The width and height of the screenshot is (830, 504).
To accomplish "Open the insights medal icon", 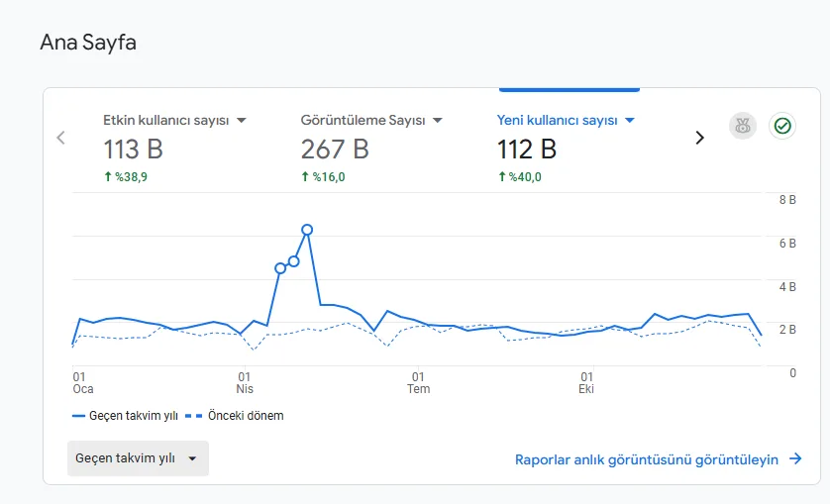I will coord(743,126).
